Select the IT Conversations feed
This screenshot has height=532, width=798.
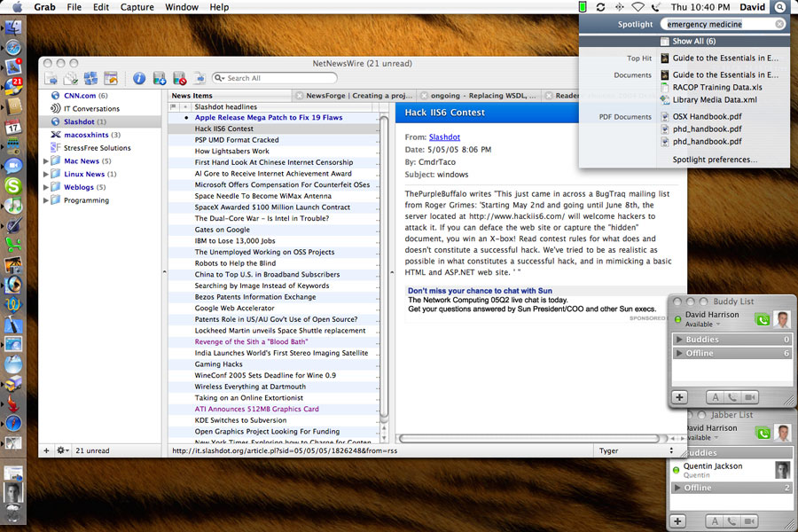100,108
